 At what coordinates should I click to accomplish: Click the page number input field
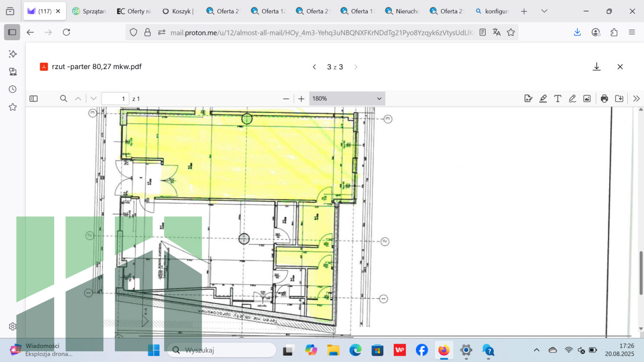click(115, 99)
